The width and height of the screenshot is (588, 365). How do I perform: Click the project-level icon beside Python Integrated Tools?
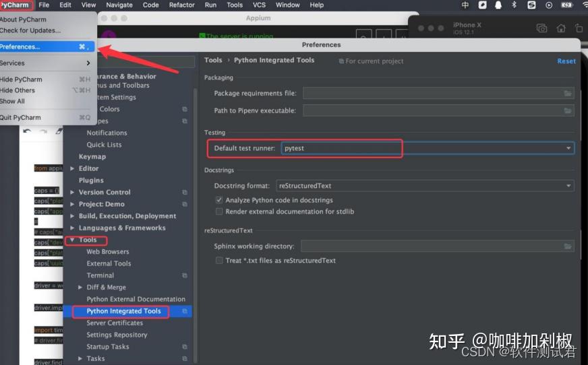(185, 311)
